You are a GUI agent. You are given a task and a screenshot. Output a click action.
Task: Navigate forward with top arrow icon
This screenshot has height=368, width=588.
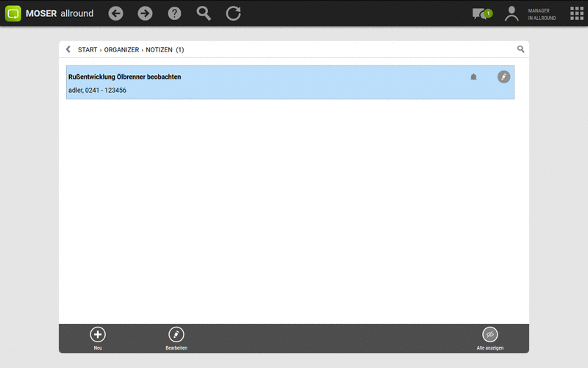[145, 13]
